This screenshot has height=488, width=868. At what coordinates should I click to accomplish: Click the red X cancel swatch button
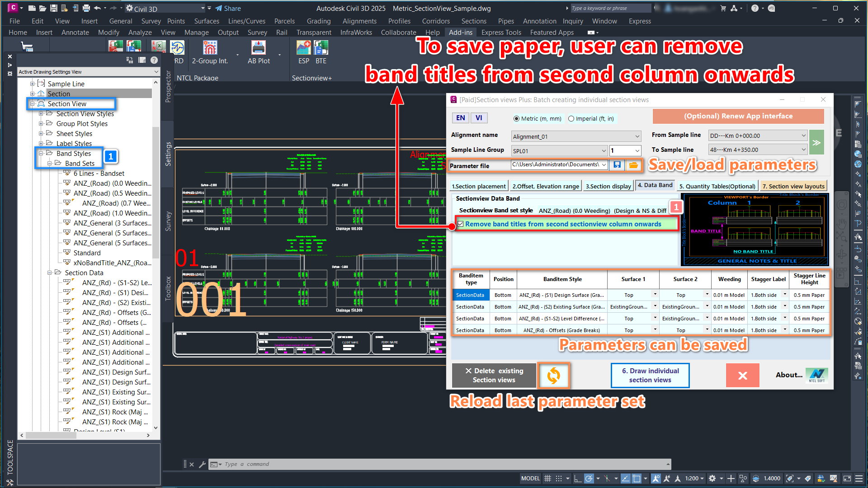click(x=742, y=375)
